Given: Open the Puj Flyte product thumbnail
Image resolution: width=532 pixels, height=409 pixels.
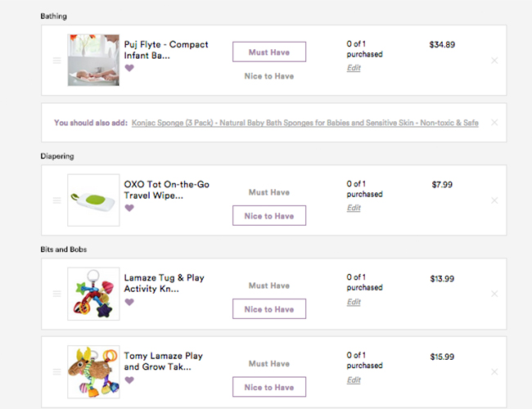Looking at the screenshot, I should pos(93,61).
